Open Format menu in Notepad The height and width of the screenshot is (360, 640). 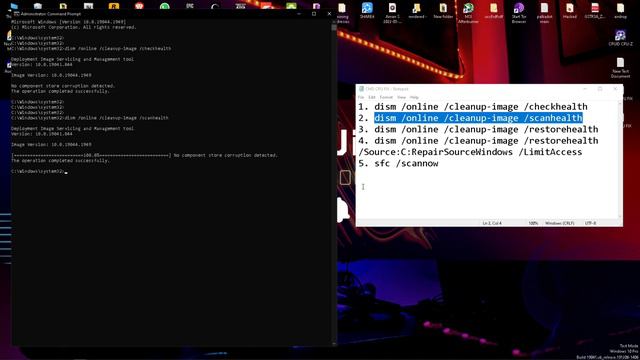386,97
